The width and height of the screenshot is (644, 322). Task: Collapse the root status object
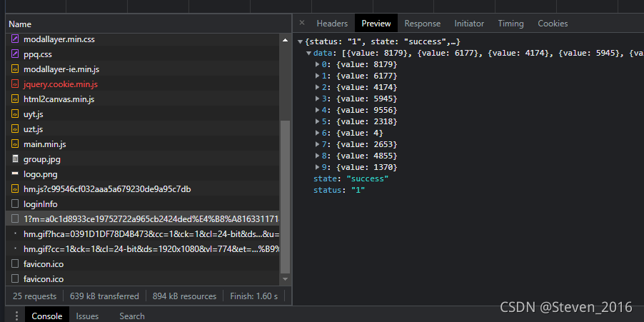[x=301, y=42]
